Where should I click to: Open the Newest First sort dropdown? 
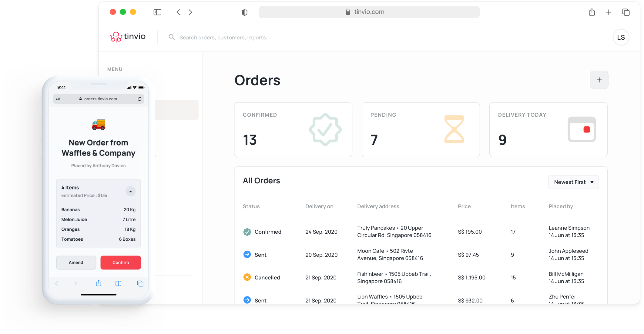click(573, 182)
